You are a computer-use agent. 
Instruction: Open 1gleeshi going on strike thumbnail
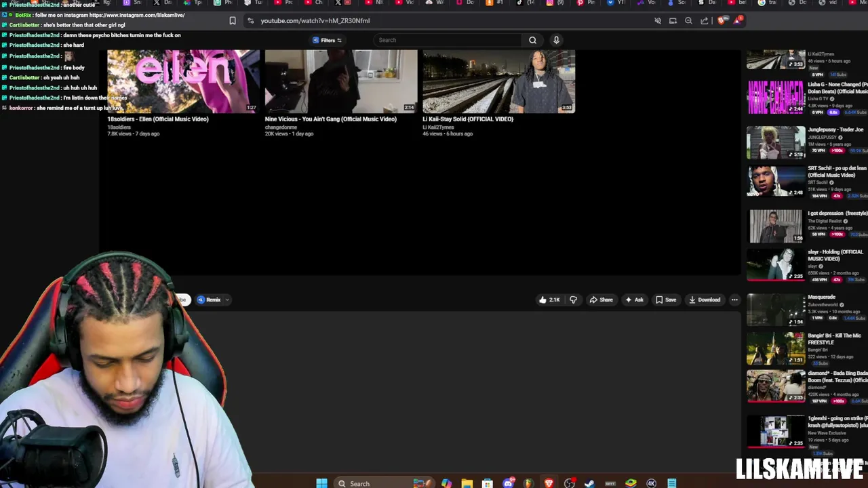[776, 431]
